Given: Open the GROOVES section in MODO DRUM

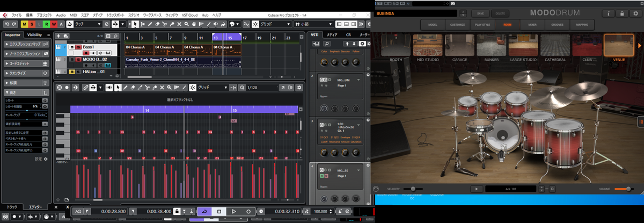Looking at the screenshot, I should (557, 25).
